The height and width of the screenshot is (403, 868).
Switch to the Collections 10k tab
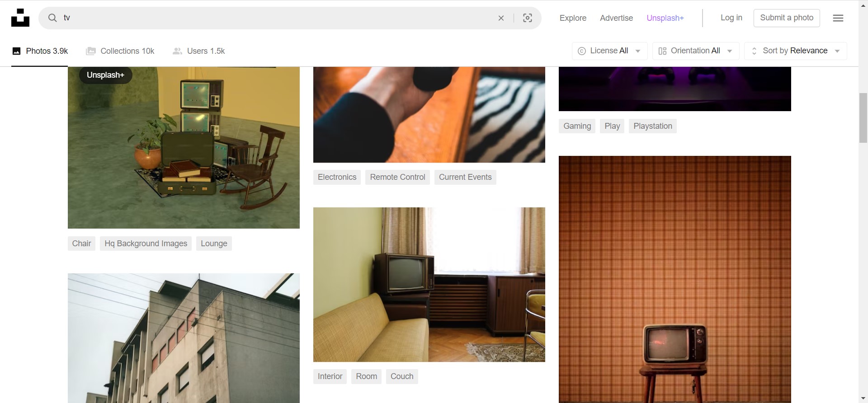(x=120, y=51)
